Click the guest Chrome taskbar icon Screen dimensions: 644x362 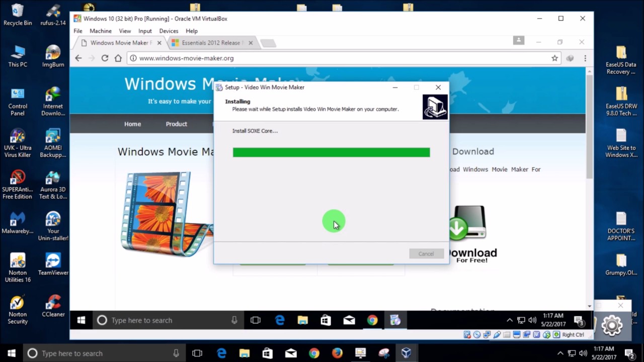[x=372, y=320]
